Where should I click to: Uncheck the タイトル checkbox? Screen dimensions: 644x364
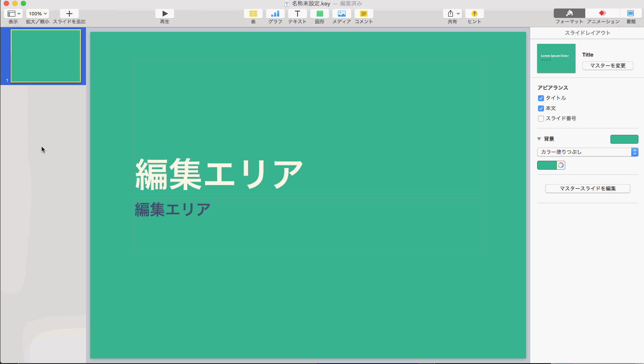point(541,98)
